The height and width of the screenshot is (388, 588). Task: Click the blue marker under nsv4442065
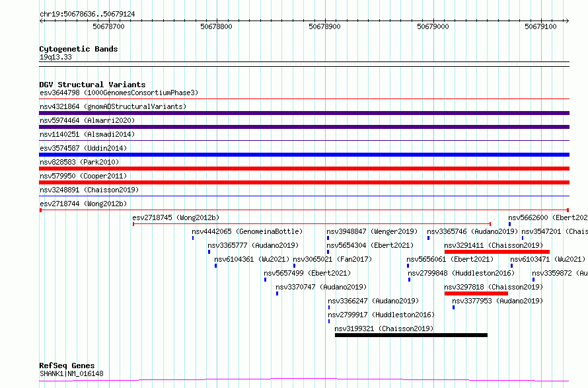coord(193,238)
